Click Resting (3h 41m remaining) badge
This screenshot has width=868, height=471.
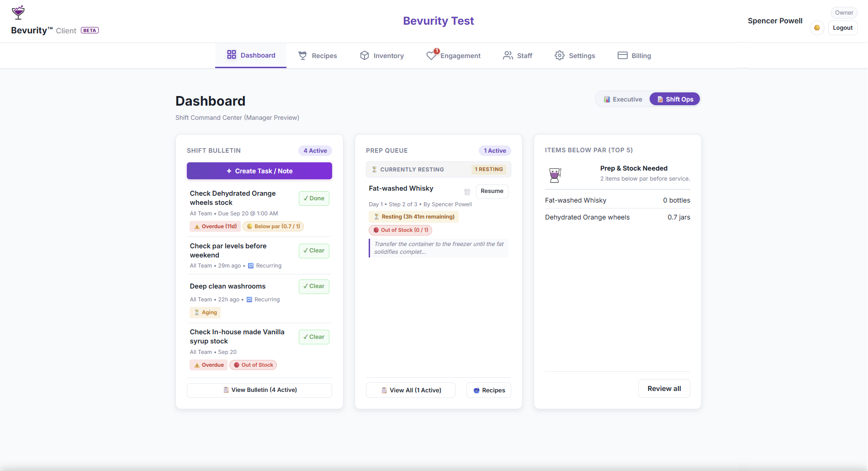[414, 217]
